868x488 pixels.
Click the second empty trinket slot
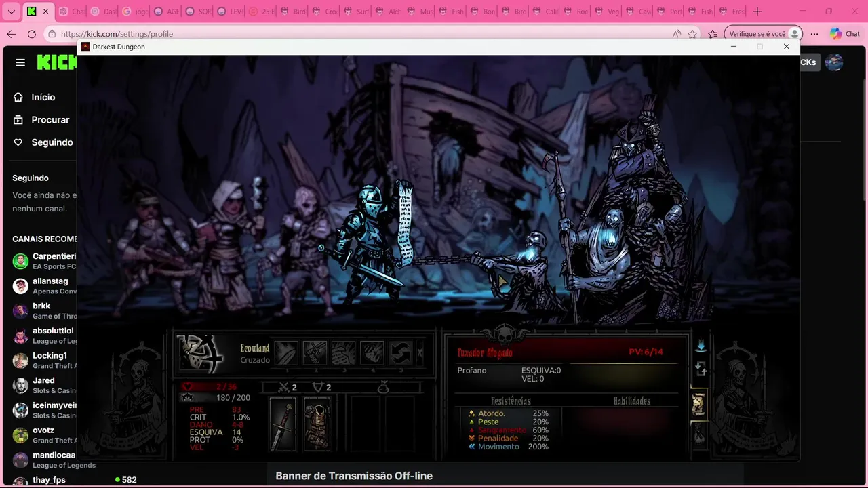point(399,424)
